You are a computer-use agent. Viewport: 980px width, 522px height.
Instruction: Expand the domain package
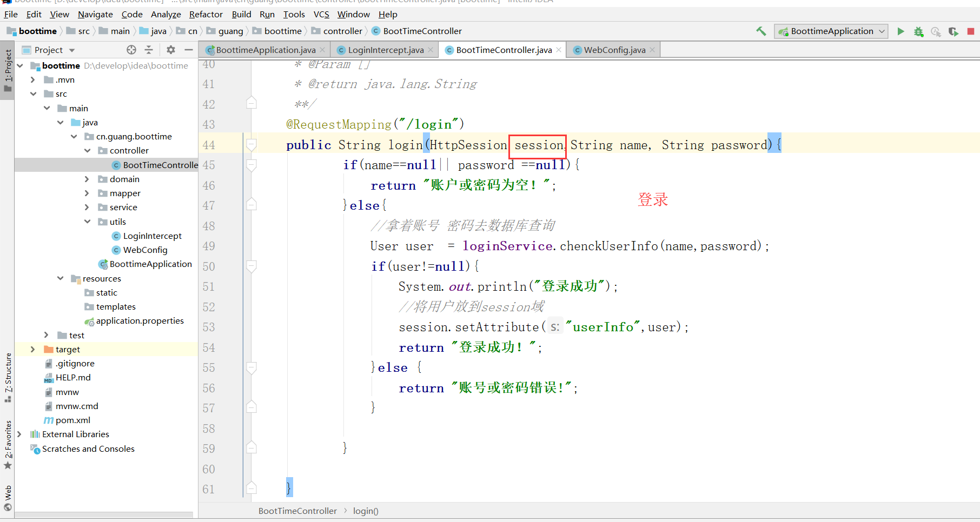point(87,179)
